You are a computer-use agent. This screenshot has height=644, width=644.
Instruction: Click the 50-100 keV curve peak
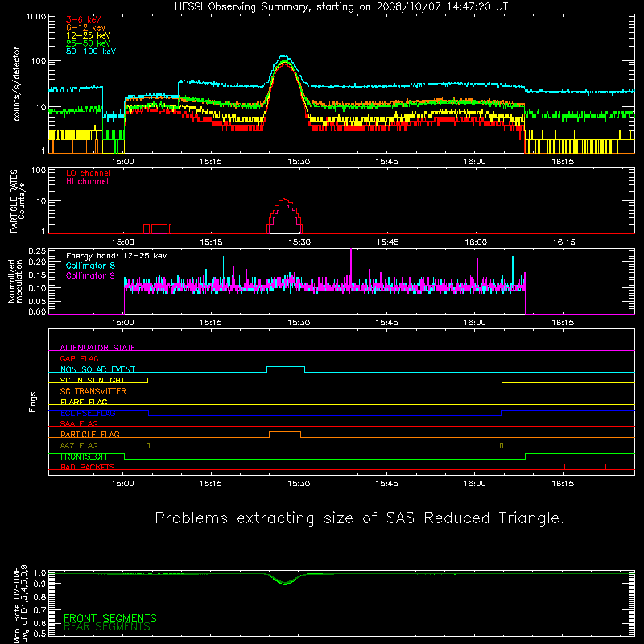tap(283, 56)
